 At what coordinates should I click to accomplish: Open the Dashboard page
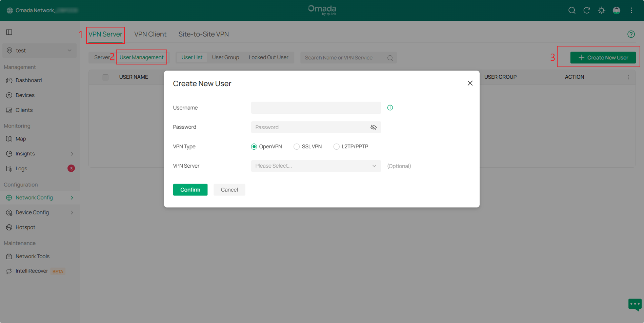pos(28,80)
